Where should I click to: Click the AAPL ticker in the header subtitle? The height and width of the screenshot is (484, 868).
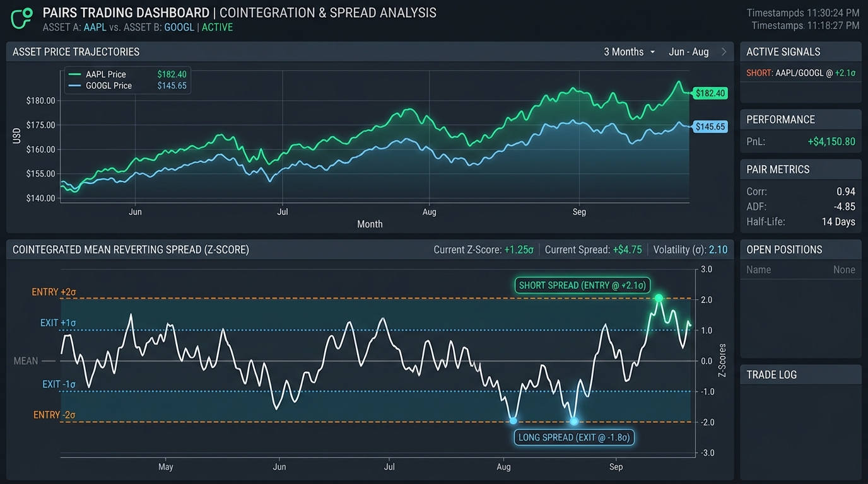tap(95, 27)
